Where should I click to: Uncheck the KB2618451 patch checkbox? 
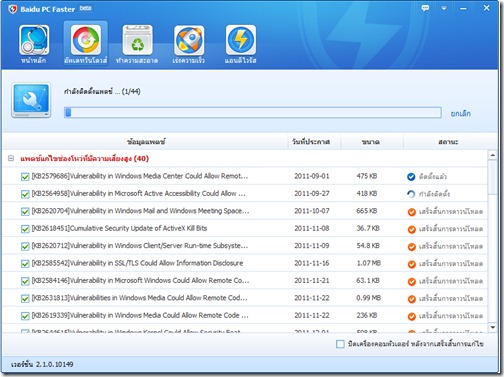pyautogui.click(x=25, y=229)
